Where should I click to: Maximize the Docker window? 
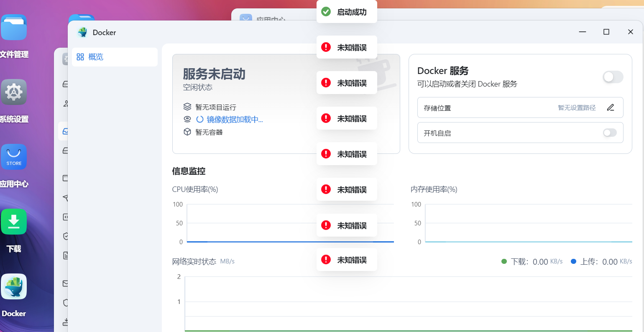606,32
